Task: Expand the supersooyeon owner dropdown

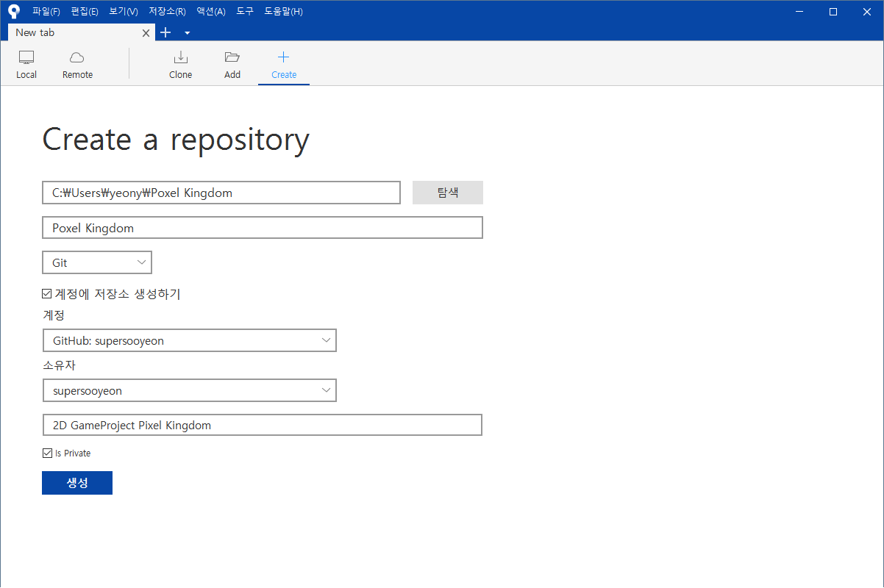Action: coord(190,390)
